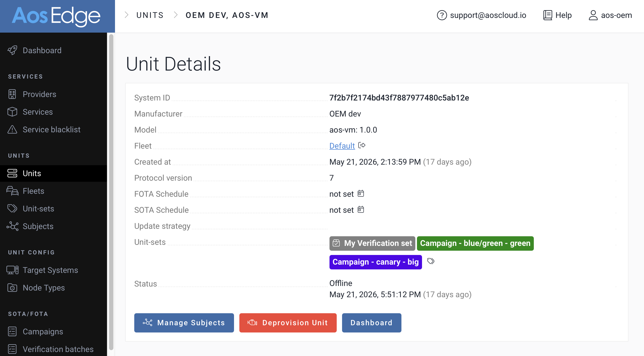
Task: Click the Manufacturer value OEM dev
Action: [345, 114]
